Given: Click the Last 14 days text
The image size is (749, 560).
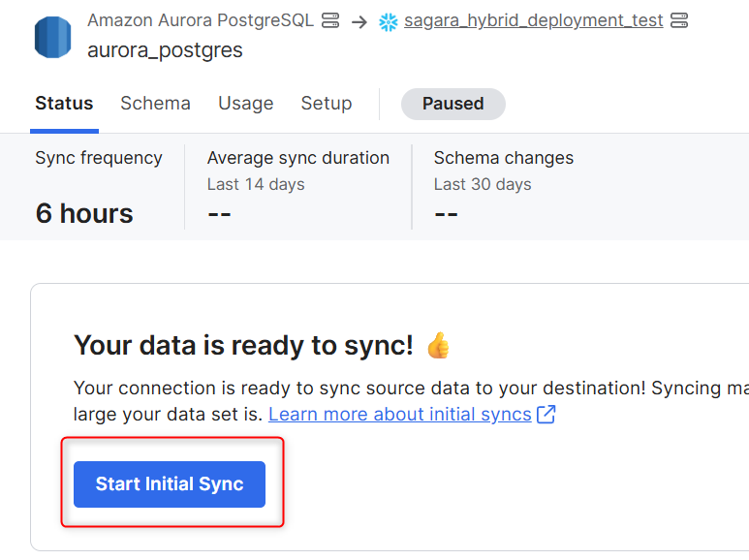Looking at the screenshot, I should tap(256, 184).
